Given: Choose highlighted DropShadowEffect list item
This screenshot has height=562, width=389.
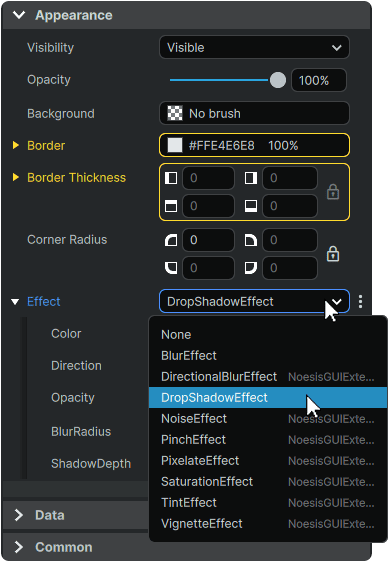Looking at the screenshot, I should click(x=268, y=397).
